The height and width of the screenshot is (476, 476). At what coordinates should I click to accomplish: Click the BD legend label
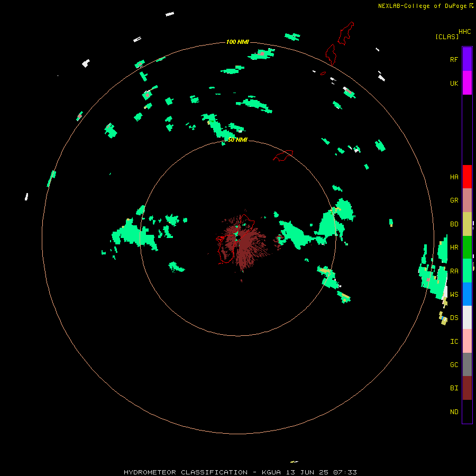[x=454, y=224]
